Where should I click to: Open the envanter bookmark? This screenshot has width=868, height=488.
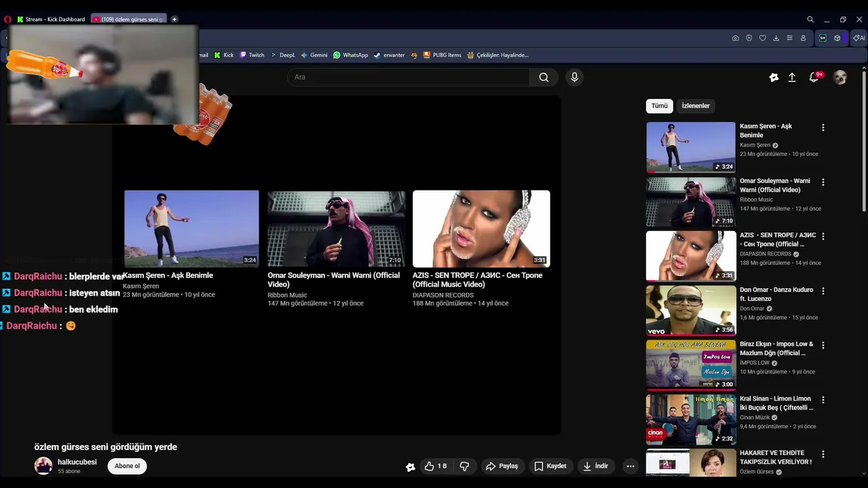pyautogui.click(x=389, y=55)
